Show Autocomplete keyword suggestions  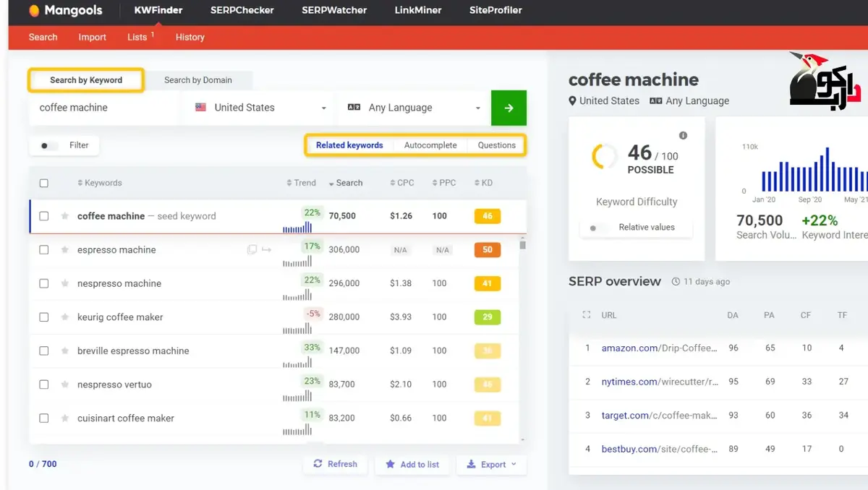tap(430, 145)
